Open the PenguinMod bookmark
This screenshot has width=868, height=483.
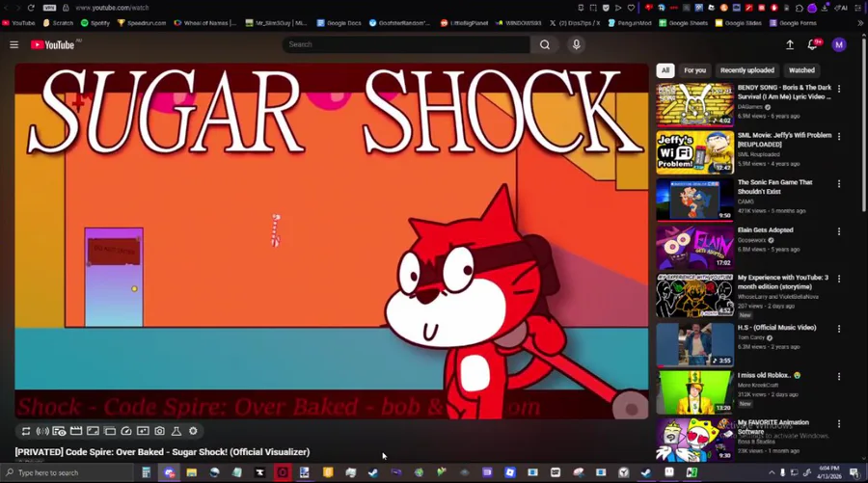pos(630,23)
